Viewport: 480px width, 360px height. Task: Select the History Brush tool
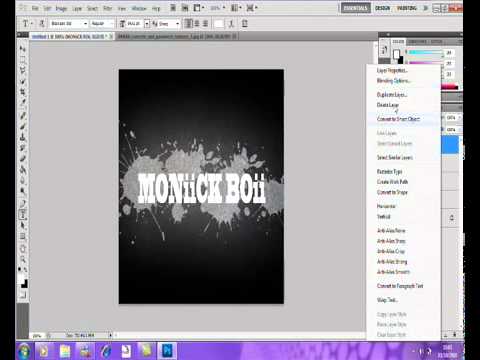click(x=22, y=148)
